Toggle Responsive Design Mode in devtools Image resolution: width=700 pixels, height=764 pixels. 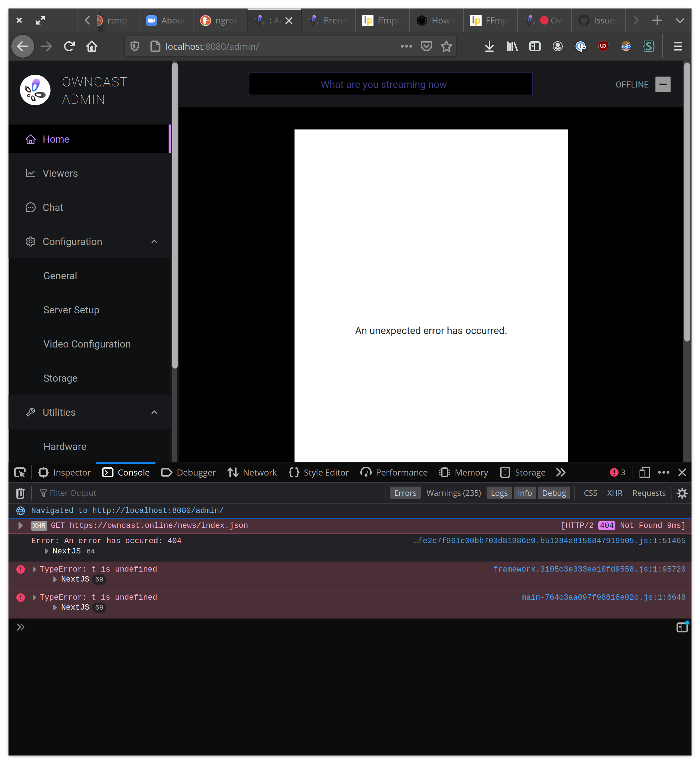click(644, 472)
